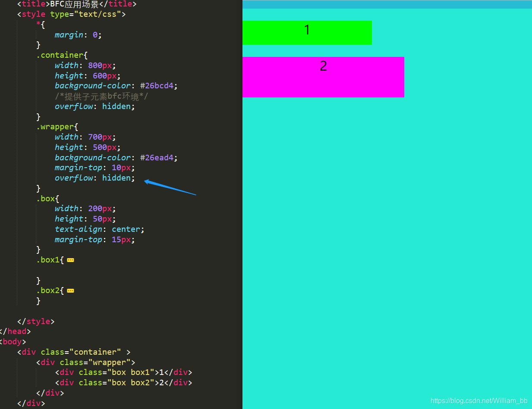Click the .box{ selector line
The width and height of the screenshot is (532, 409).
(x=48, y=199)
